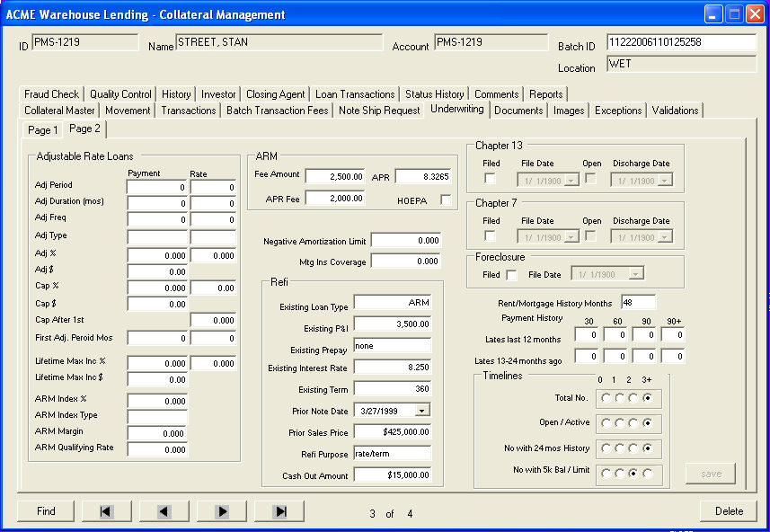Select 0 for Open / Active timelines
The height and width of the screenshot is (532, 770).
pos(607,422)
